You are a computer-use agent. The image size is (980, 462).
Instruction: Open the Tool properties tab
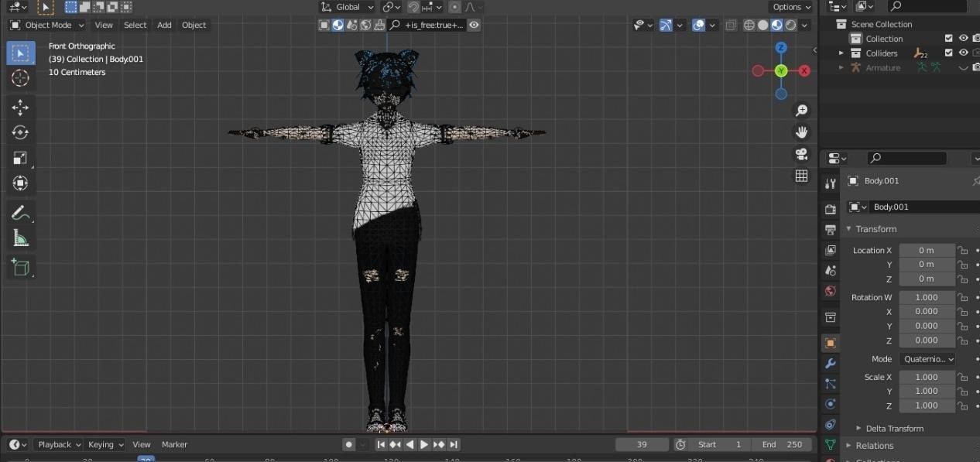click(831, 183)
